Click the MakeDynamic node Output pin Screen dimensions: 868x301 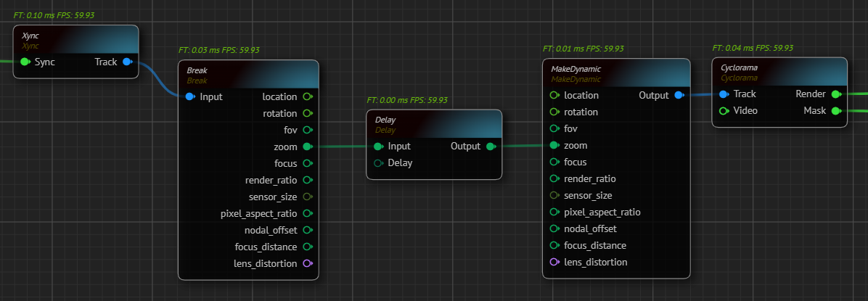click(679, 96)
